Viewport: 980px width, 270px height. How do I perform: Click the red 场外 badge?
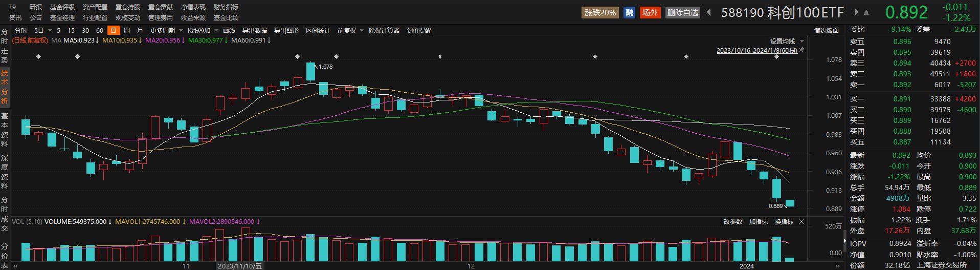pyautogui.click(x=650, y=12)
